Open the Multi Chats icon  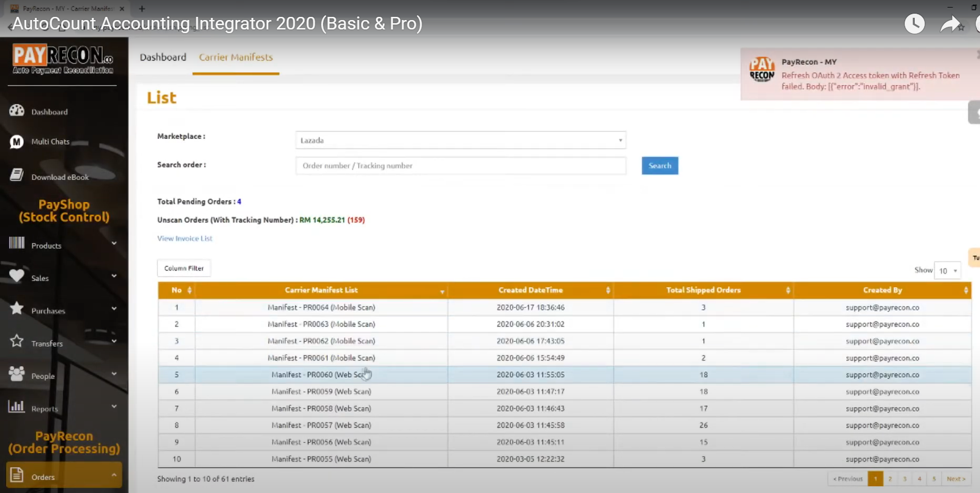tap(17, 142)
